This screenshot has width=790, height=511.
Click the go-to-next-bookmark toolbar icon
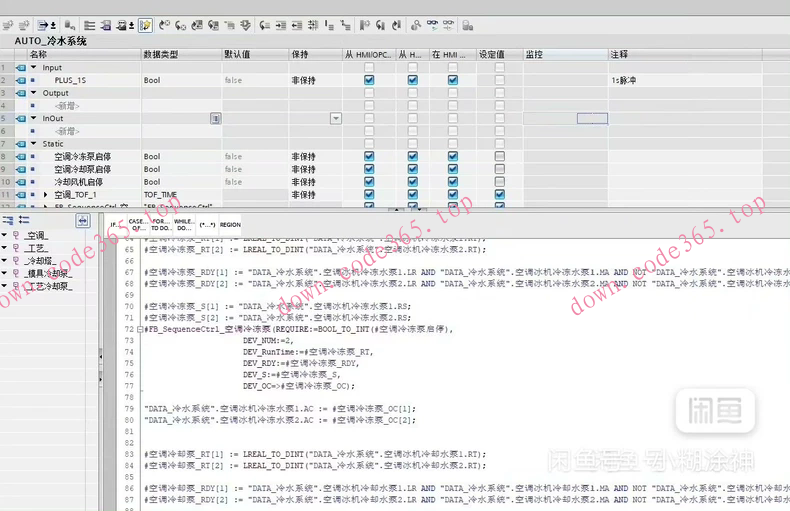point(380,25)
